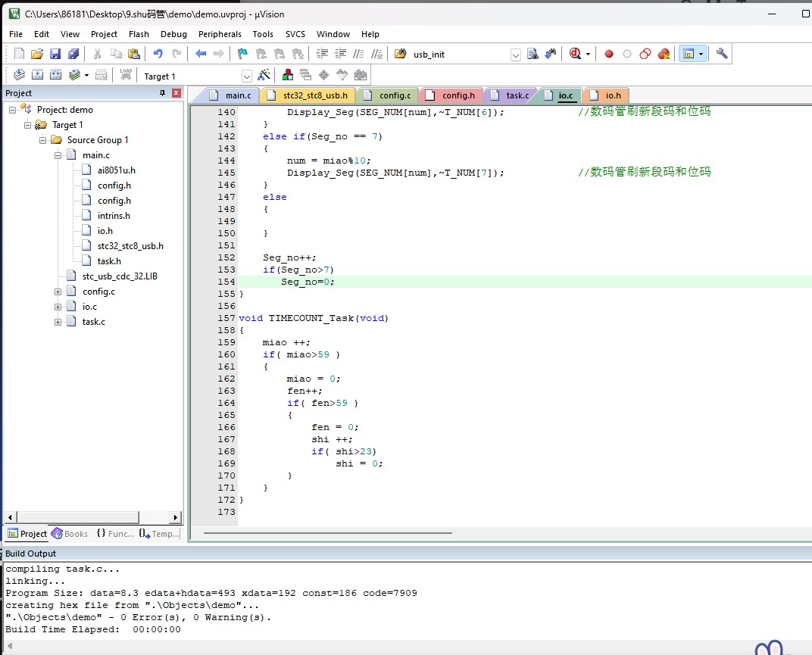Click the editor horizontal scrollbar
The height and width of the screenshot is (655, 812).
pos(328,533)
